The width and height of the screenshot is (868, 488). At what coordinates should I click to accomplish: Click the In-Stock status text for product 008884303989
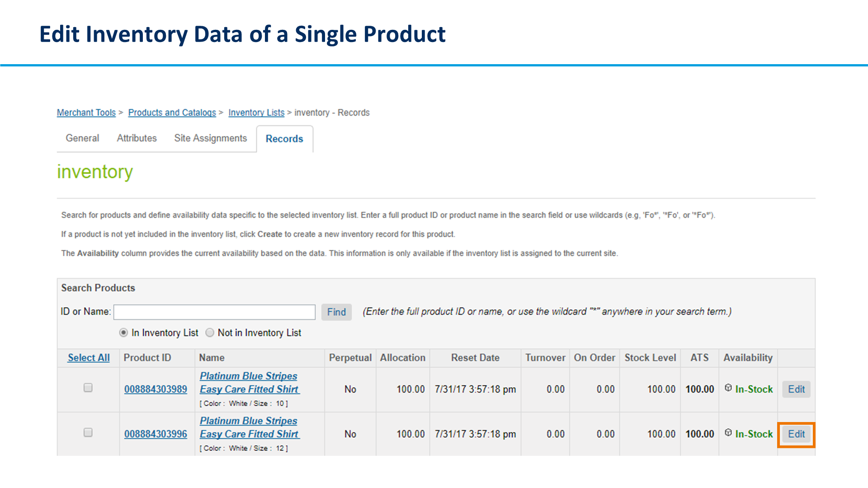click(754, 389)
